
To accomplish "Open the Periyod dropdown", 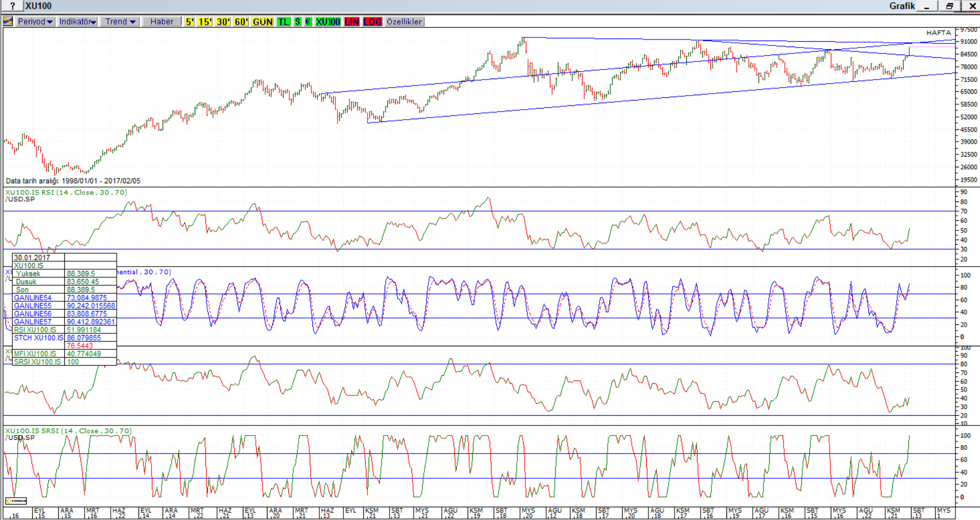I will (35, 22).
